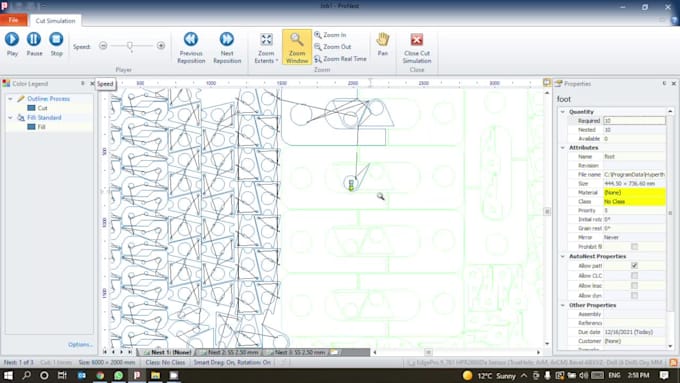This screenshot has width=680, height=383.
Task: Open the Options link in Color Legend
Action: click(80, 344)
